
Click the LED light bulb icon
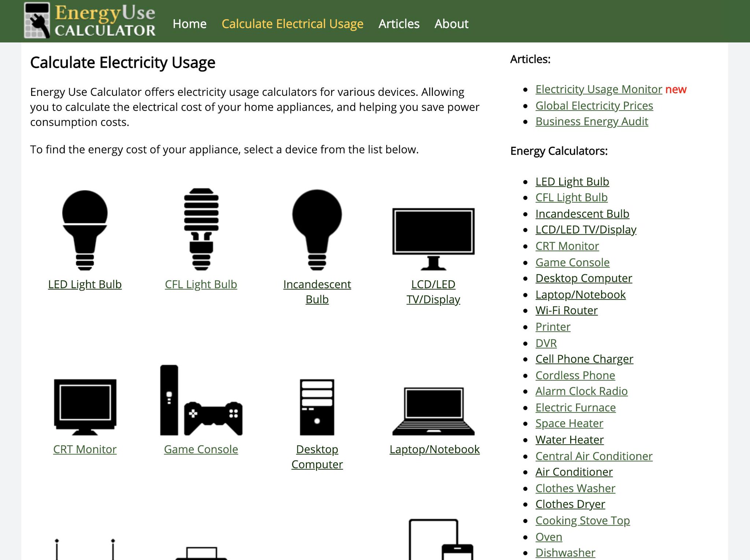85,230
